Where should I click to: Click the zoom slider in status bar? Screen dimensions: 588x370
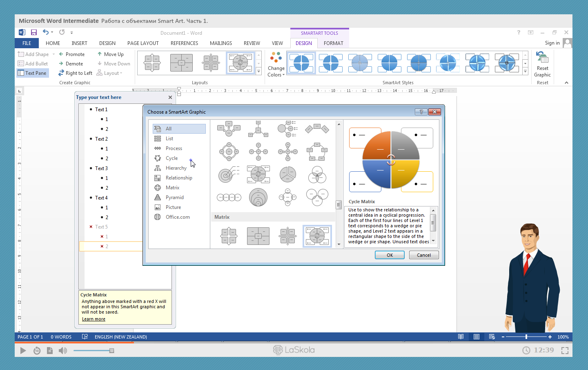[x=526, y=337]
